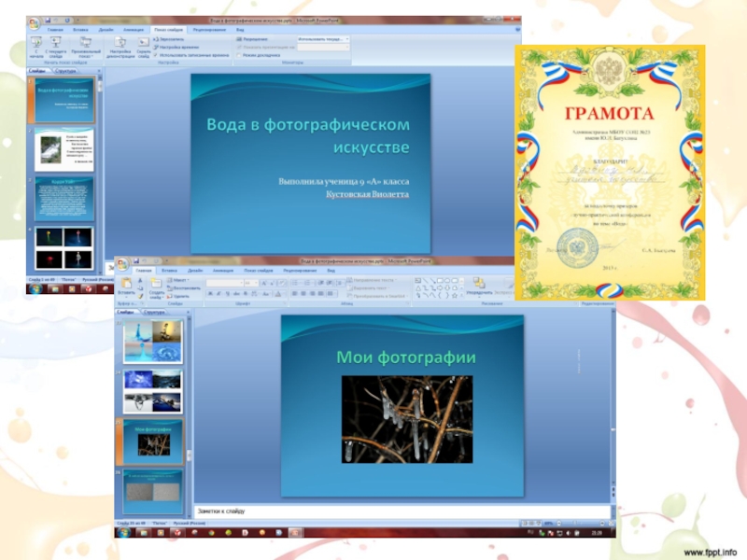Image resolution: width=747 pixels, height=560 pixels.
Task: Open Рецензирование tab in upper window
Action: 209,30
